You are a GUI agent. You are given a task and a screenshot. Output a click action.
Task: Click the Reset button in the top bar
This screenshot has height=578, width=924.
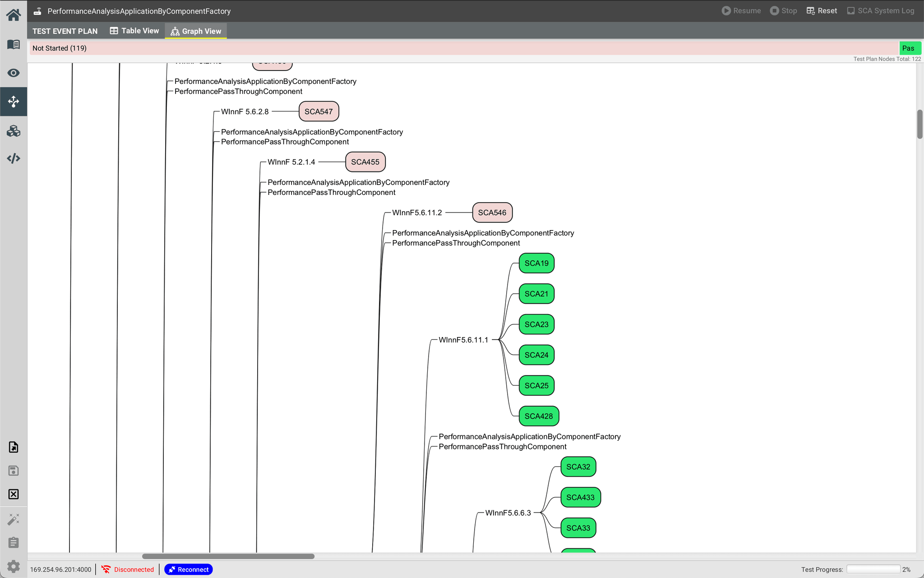tap(822, 10)
